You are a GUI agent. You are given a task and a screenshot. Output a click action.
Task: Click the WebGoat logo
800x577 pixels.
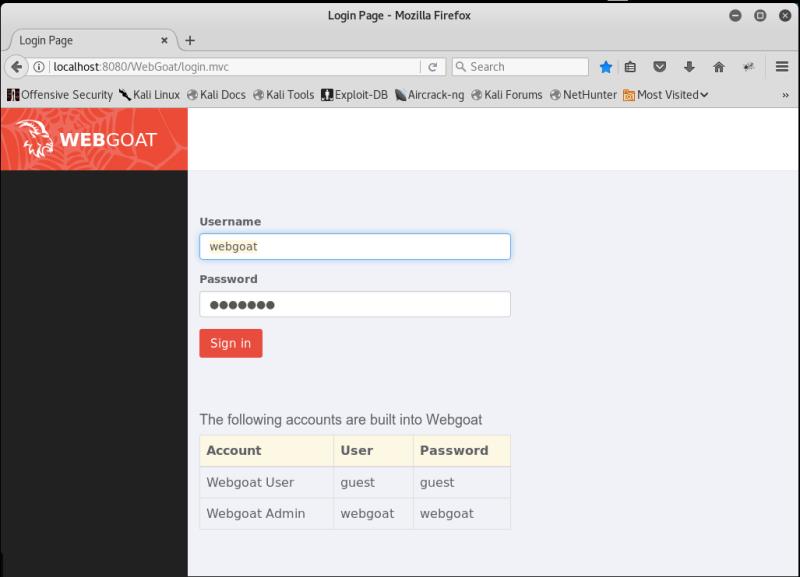(x=86, y=139)
